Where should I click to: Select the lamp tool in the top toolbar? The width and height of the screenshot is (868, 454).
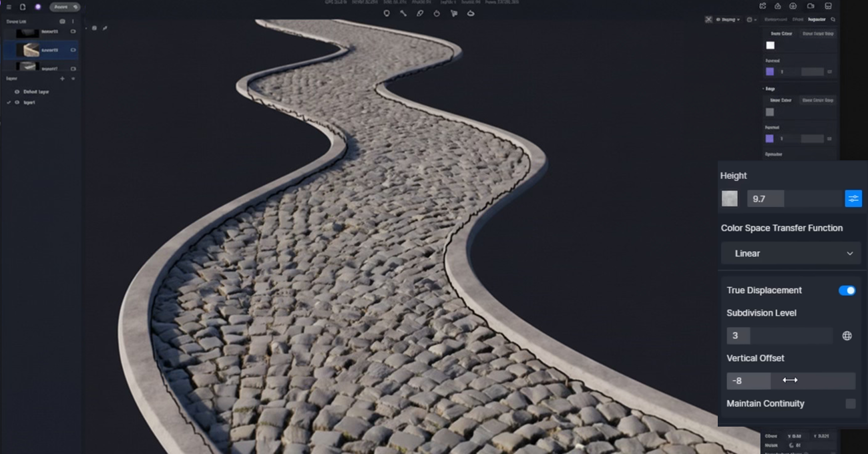click(387, 13)
